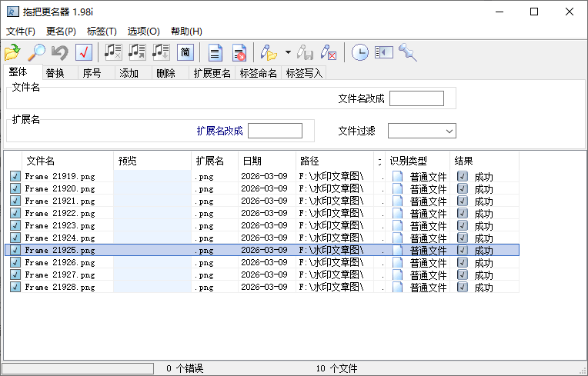
Task: Click the 0 个错误 status bar text
Action: pos(185,368)
